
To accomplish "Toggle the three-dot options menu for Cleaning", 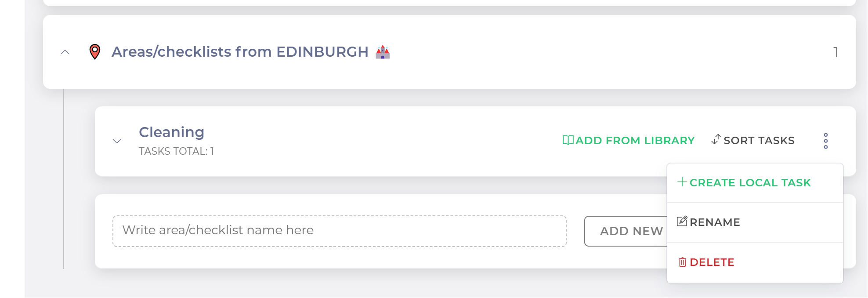I will (826, 141).
